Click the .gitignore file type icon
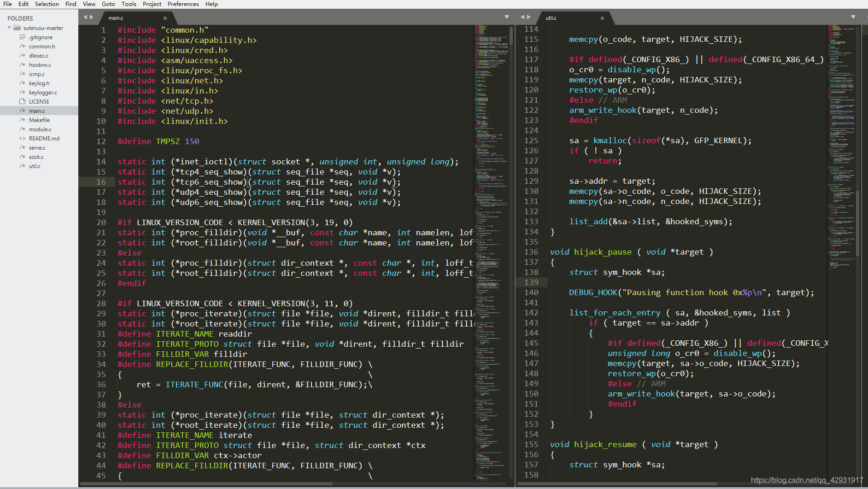The height and width of the screenshot is (489, 868). [22, 37]
